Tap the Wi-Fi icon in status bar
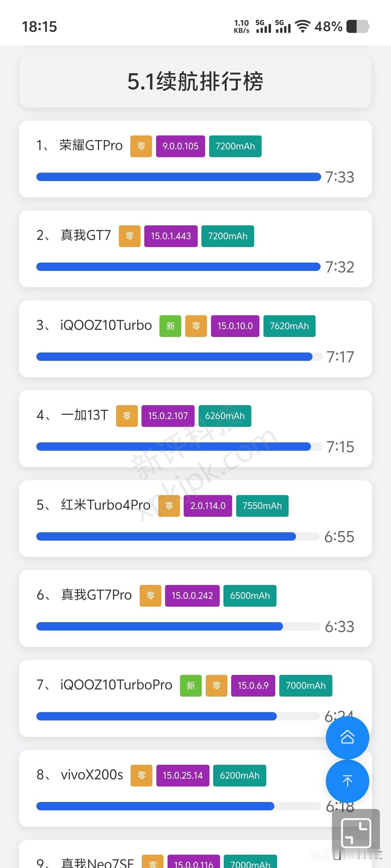This screenshot has width=391, height=868. point(303,26)
